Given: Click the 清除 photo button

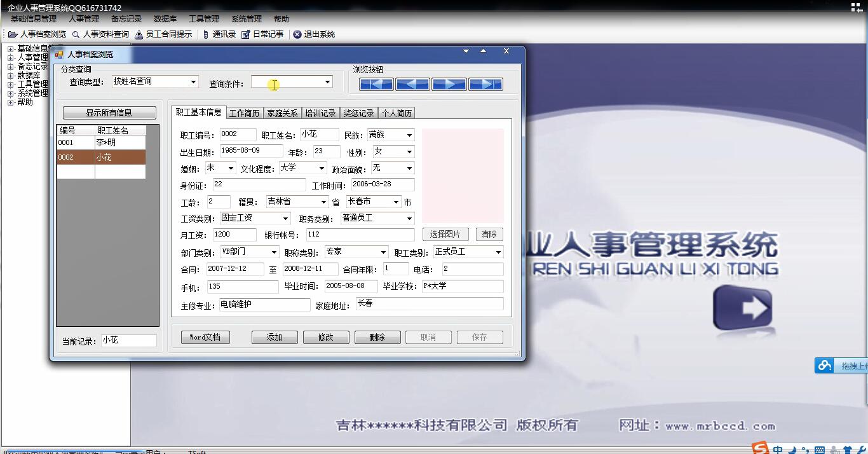Looking at the screenshot, I should point(489,234).
